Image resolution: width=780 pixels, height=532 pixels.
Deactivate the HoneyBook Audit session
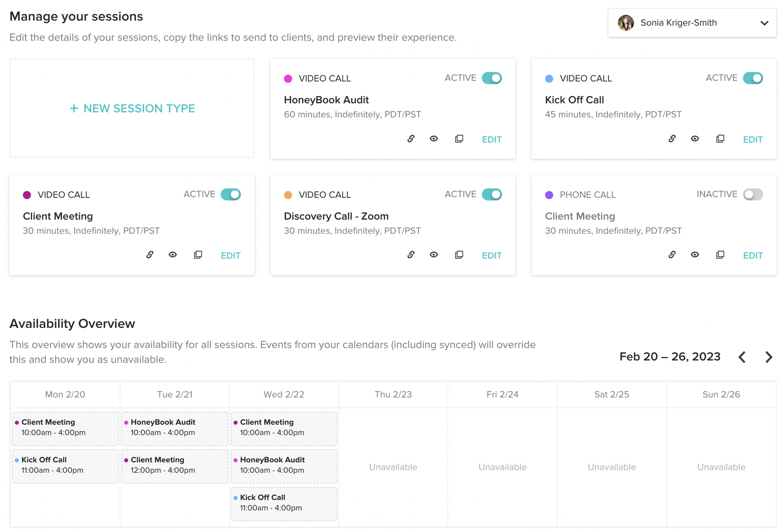pos(492,78)
